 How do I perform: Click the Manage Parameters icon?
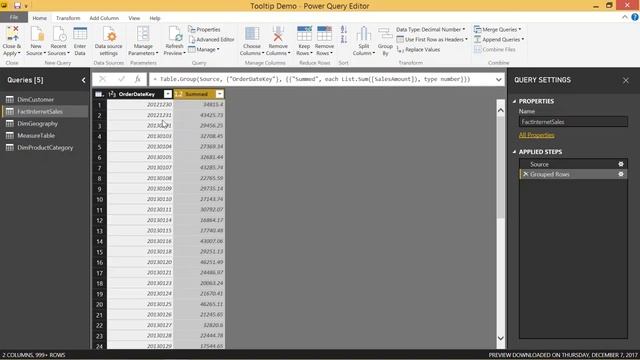[143, 34]
